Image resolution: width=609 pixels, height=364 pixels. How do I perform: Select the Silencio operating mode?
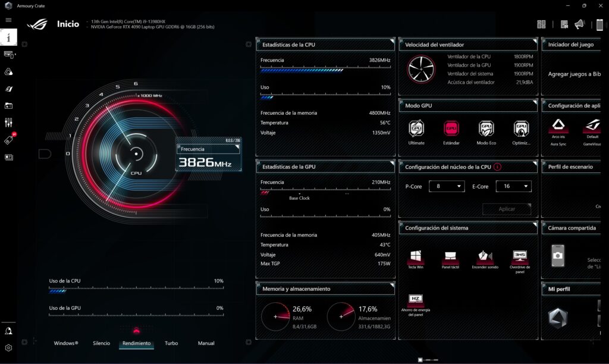pyautogui.click(x=101, y=343)
